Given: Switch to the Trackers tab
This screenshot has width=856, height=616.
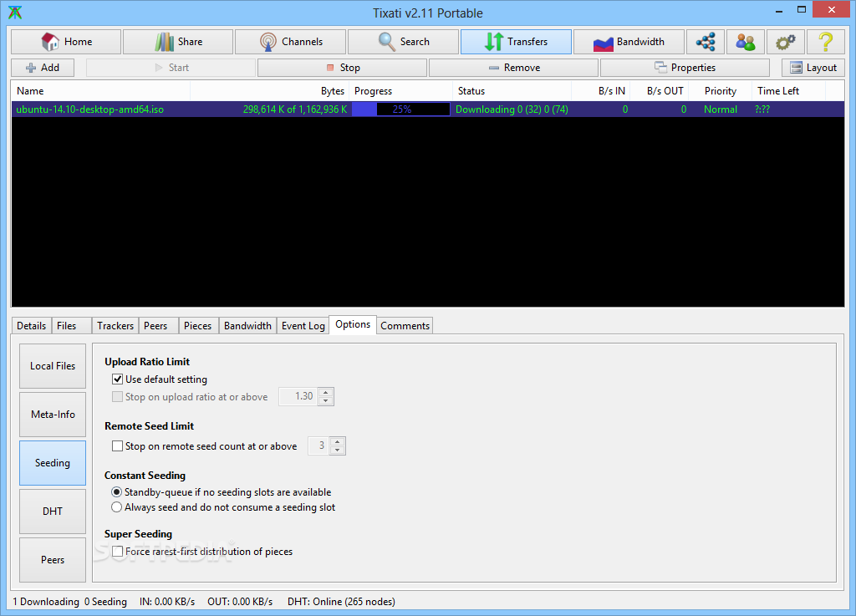Looking at the screenshot, I should click(115, 326).
